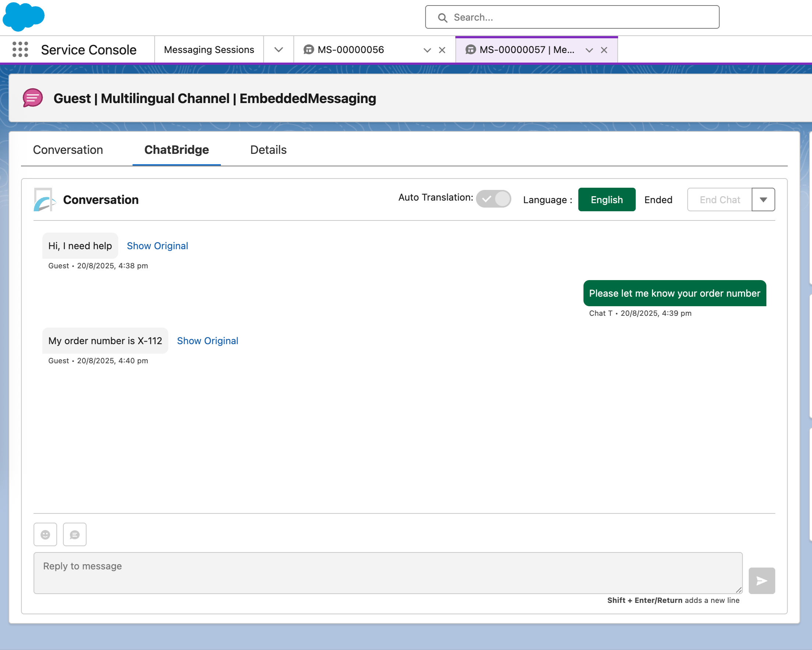Image resolution: width=812 pixels, height=650 pixels.
Task: Open the quick text icon
Action: [x=75, y=534]
